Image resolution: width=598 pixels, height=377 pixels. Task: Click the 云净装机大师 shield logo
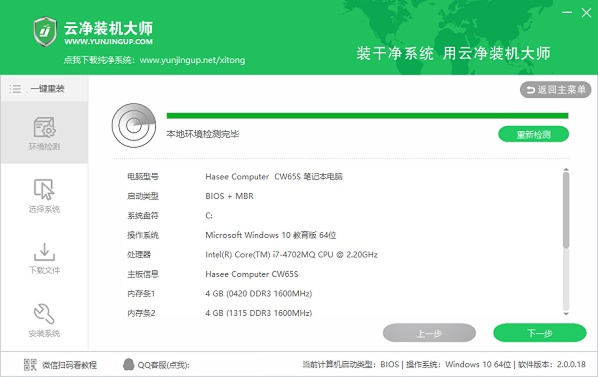point(45,32)
